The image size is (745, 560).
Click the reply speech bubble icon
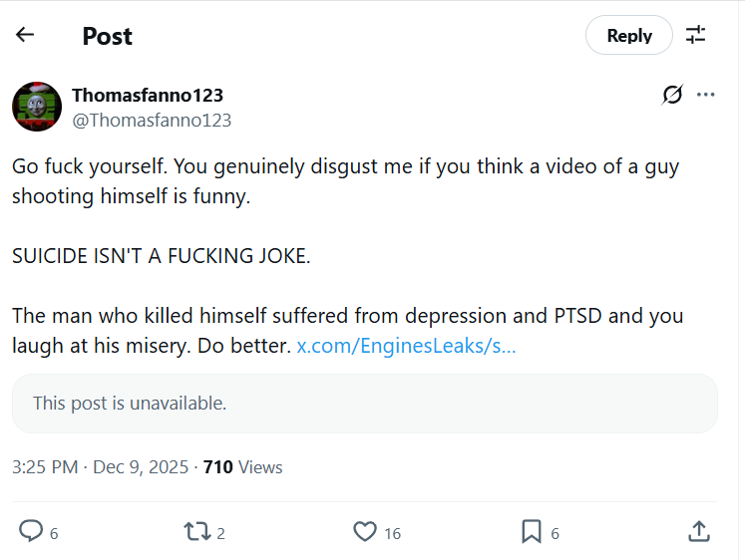[x=32, y=531]
